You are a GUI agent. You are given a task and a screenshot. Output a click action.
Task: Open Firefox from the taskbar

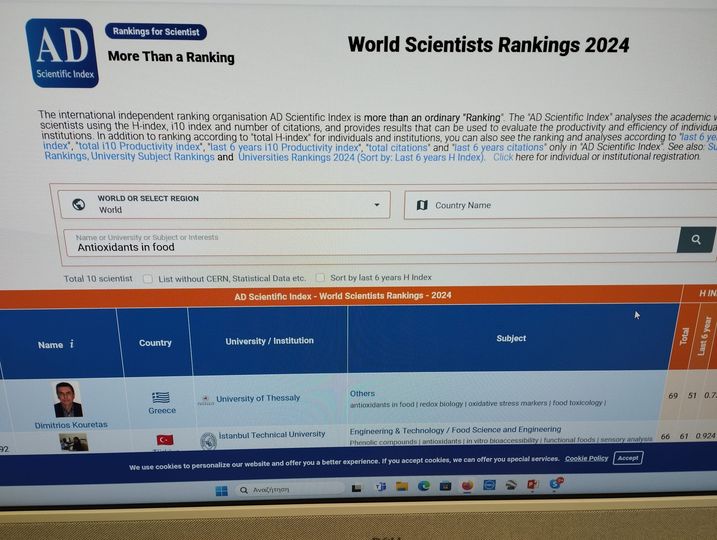467,486
